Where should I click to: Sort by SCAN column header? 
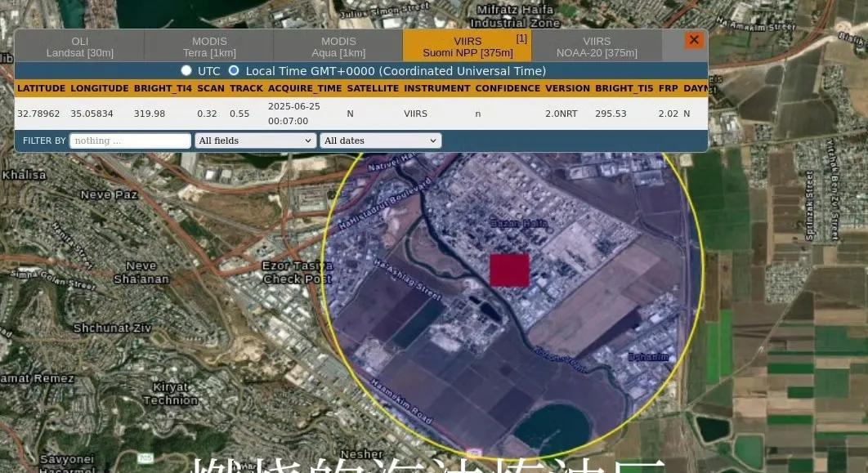pos(211,88)
